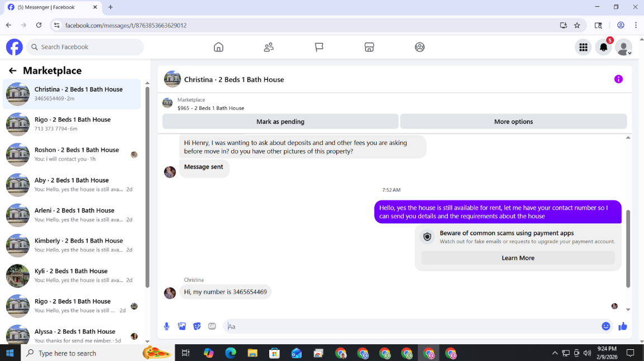Open Chrome profile icon
The image size is (644, 361).
click(x=621, y=25)
